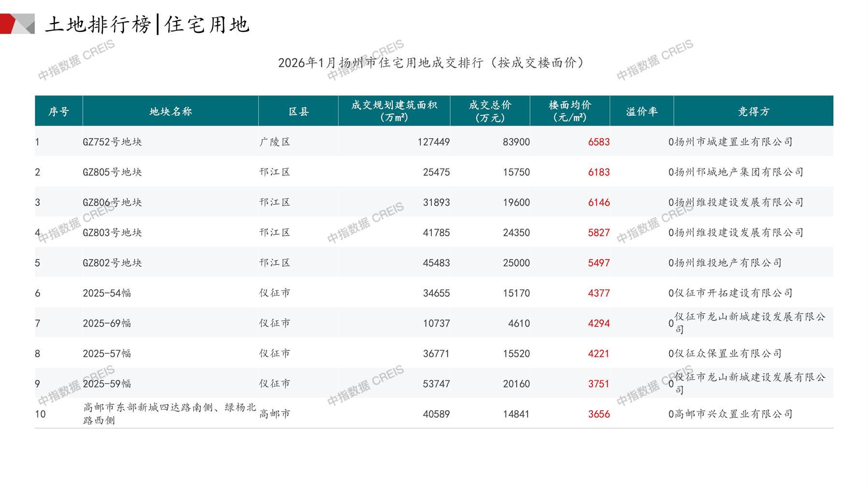The image size is (868, 488).
Task: Click the GZ752号地块 land name cell
Action: coord(112,142)
